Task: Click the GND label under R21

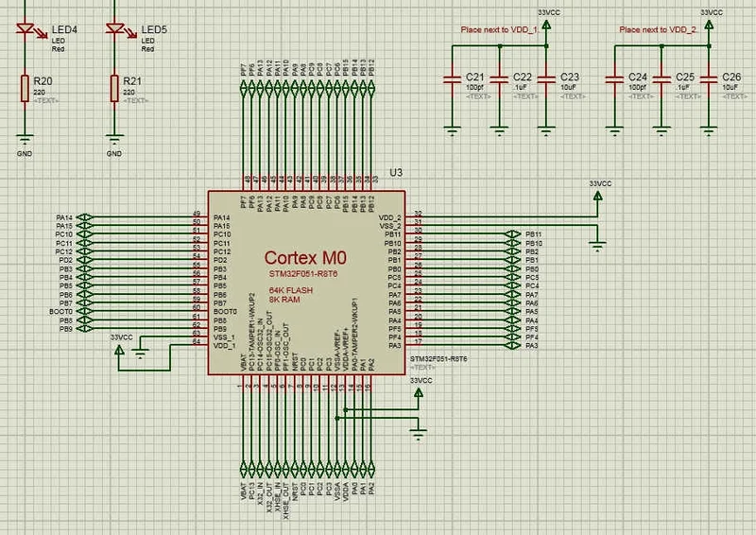Action: point(114,154)
